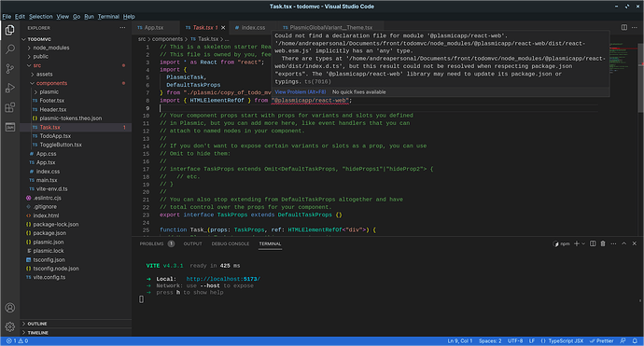Screen dimensions: 644x346
Task: Close the Task.tsx editor tab
Action: point(223,27)
